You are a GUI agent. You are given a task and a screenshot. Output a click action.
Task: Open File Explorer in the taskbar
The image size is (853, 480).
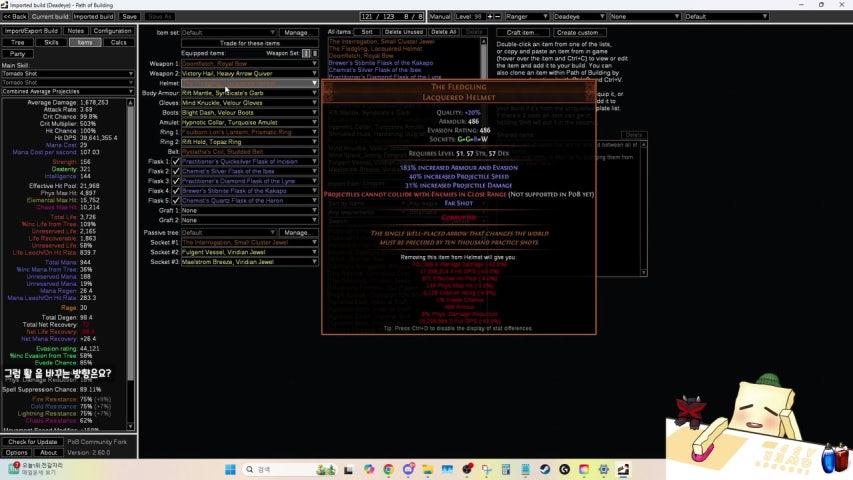tap(428, 469)
